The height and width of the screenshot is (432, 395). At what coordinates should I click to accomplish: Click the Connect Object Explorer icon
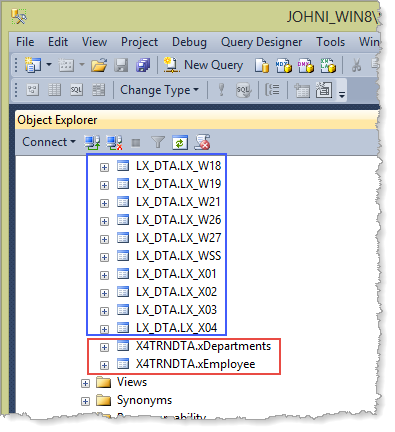(92, 143)
